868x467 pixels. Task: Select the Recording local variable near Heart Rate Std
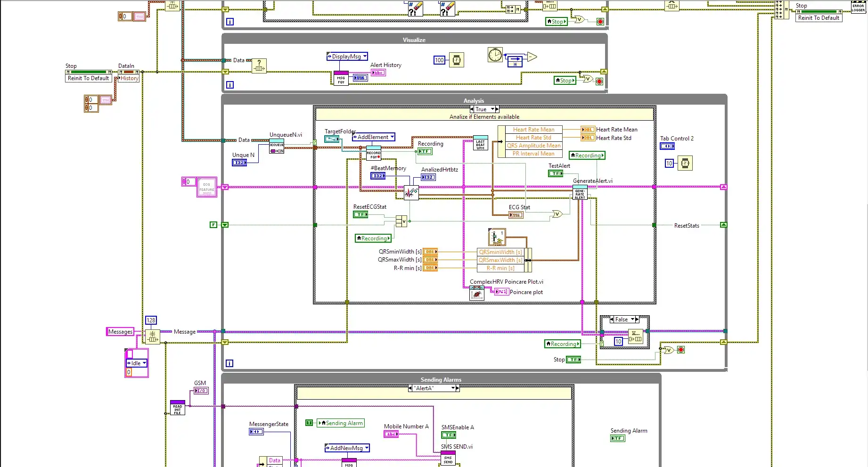point(587,156)
